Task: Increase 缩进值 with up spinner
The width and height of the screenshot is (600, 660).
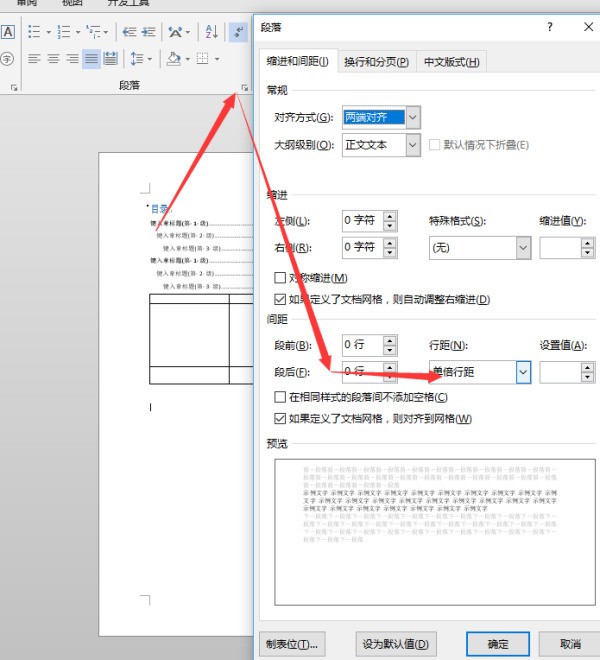Action: (587, 243)
